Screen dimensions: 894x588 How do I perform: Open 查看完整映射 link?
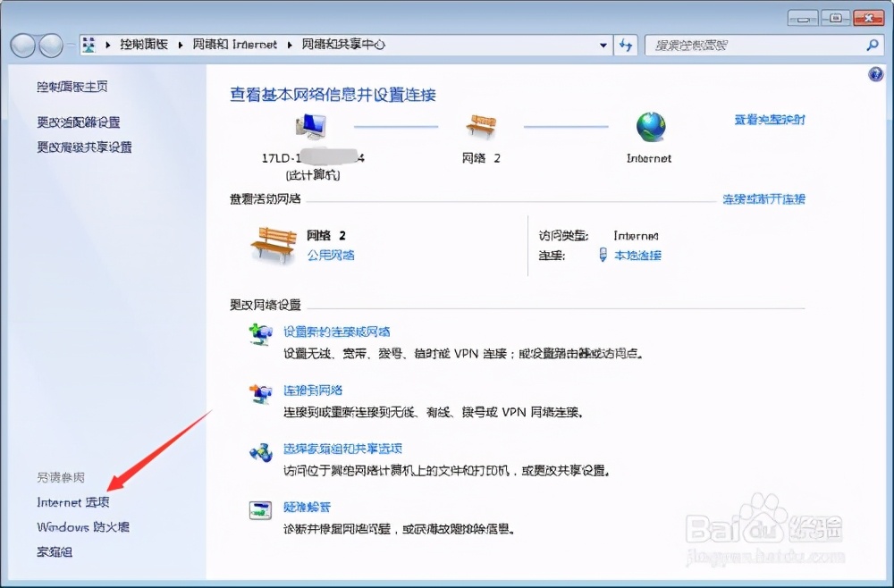[x=772, y=120]
